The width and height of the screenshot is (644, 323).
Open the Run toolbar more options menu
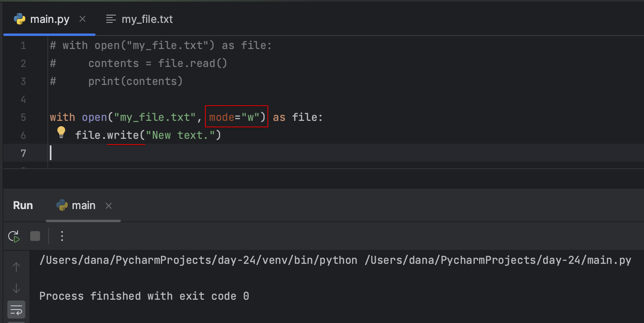point(62,236)
